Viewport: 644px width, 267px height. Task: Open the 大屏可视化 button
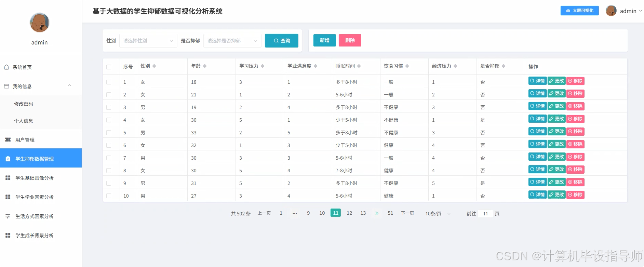[x=580, y=11]
